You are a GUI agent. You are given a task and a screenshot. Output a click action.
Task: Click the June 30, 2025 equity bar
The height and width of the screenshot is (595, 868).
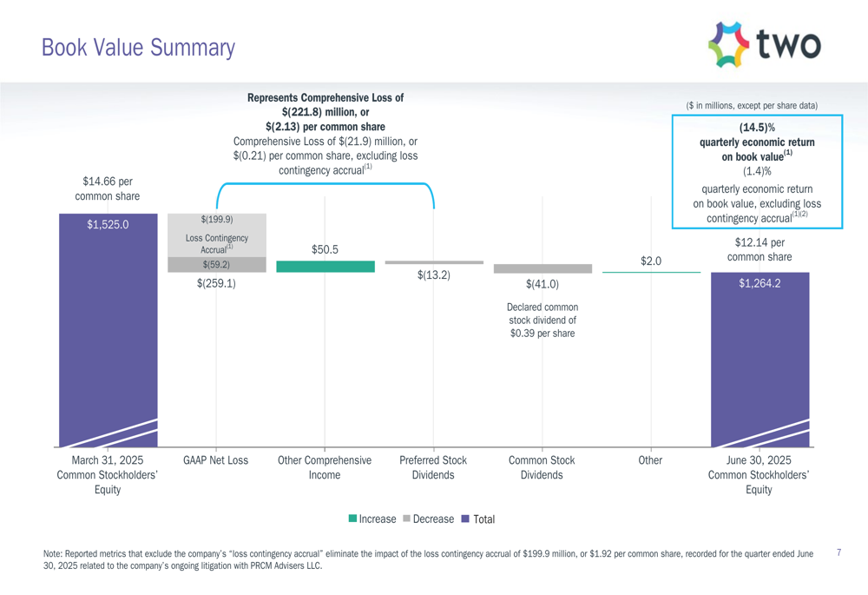pos(760,360)
